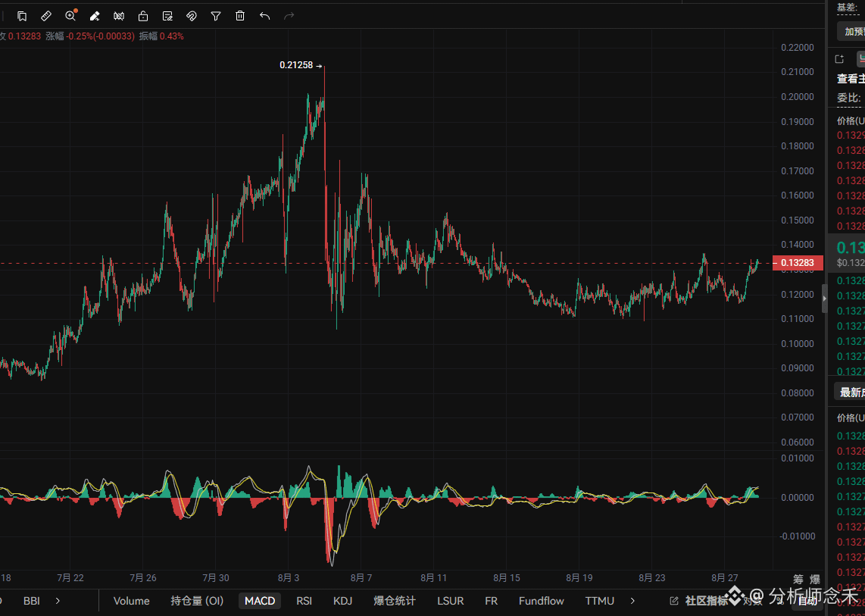Viewport: 865px width, 616px height.
Task: Expand more sub-indicators after TTMU
Action: 632,601
